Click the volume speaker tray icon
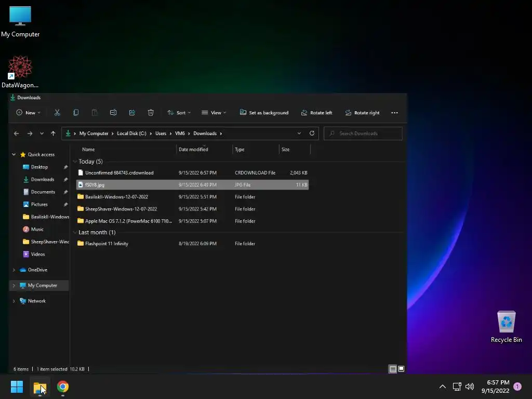Viewport: 532px width, 399px height. [470, 387]
